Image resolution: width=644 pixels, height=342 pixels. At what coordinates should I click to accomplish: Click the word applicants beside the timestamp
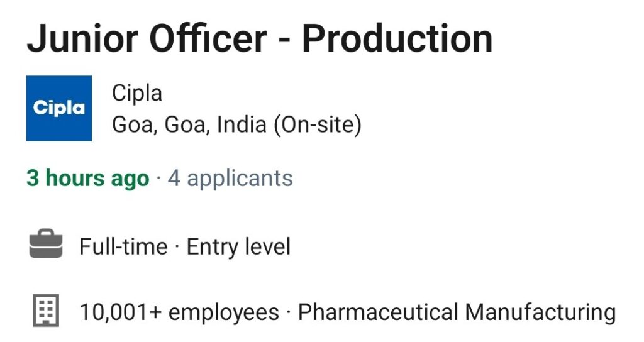point(240,179)
